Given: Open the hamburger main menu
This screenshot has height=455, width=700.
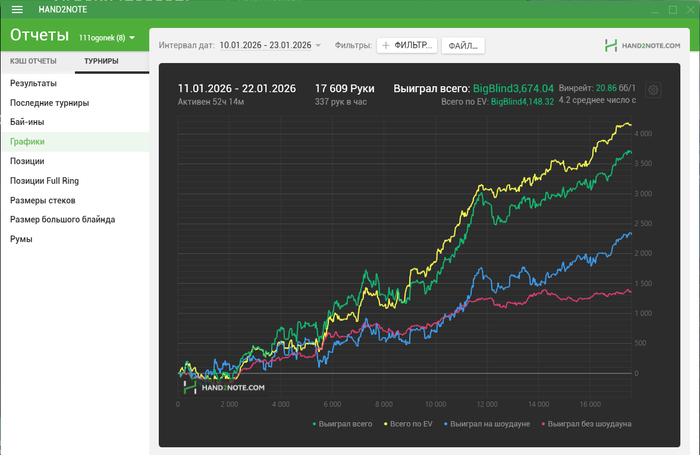Looking at the screenshot, I should pos(17,9).
